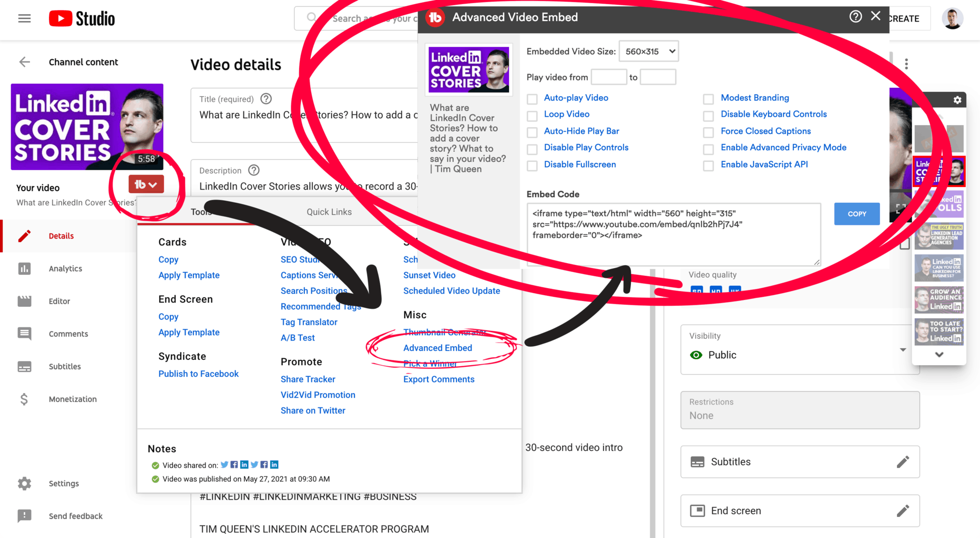The height and width of the screenshot is (538, 980).
Task: Check Disable Fullscreen
Action: (x=532, y=166)
